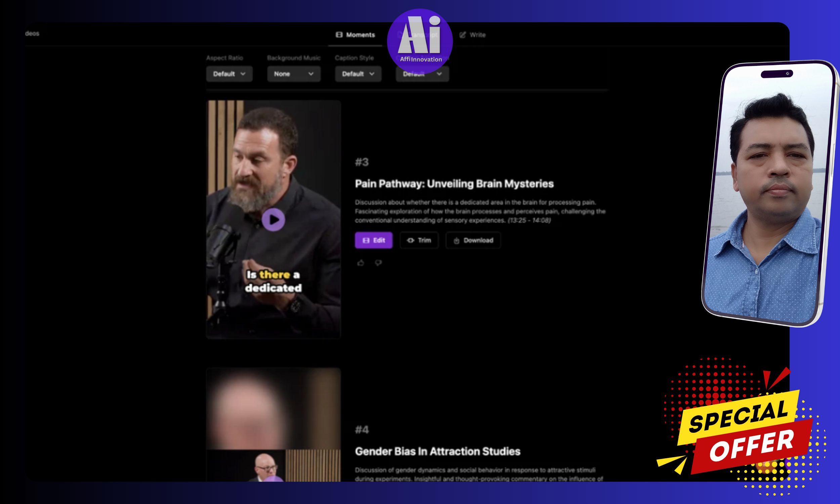Dislike clip #3 with thumbs down
840x504 pixels.
pos(378,262)
